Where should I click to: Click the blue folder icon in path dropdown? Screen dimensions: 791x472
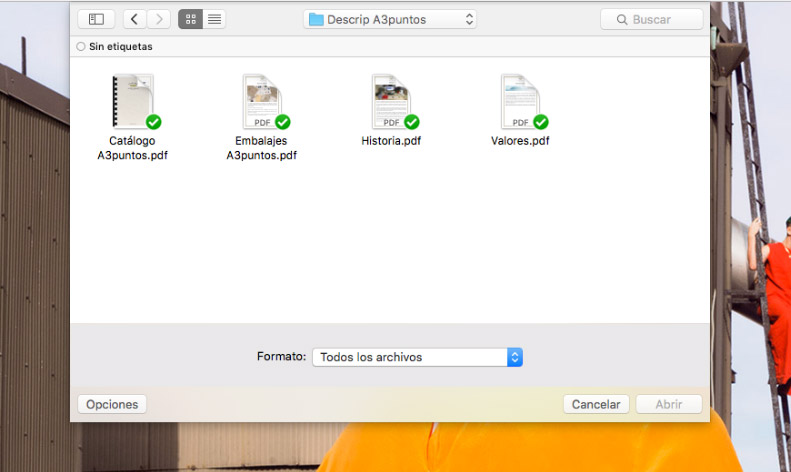pyautogui.click(x=316, y=20)
